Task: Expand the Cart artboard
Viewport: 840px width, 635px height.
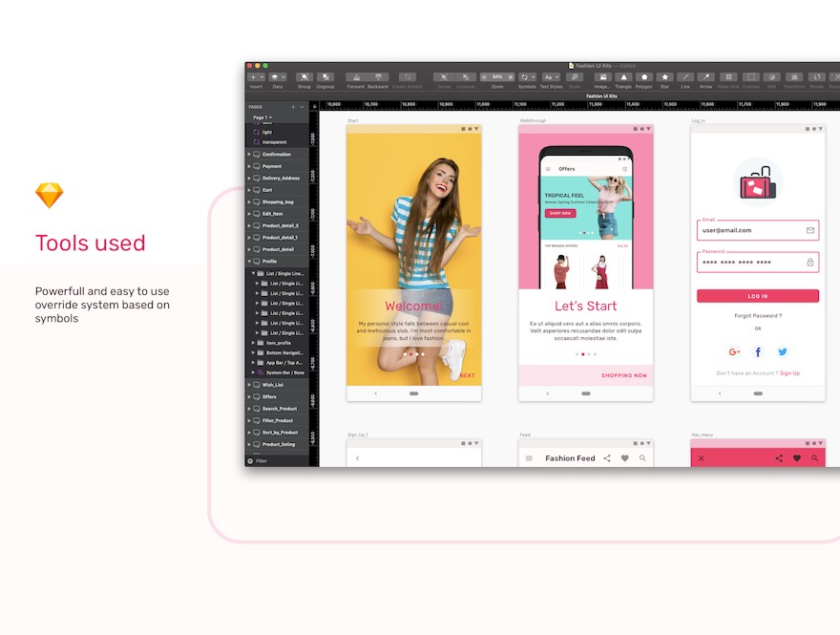Action: pyautogui.click(x=249, y=190)
